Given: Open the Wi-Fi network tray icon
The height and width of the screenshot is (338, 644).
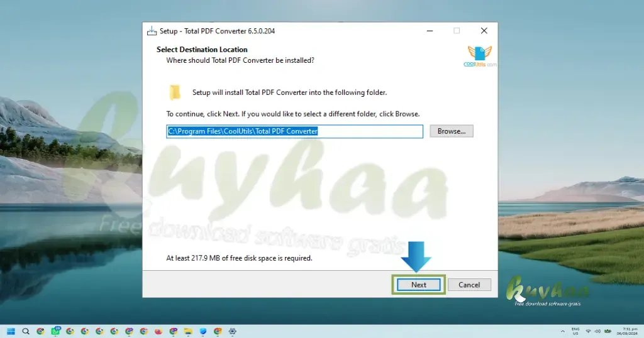Looking at the screenshot, I should (588, 332).
